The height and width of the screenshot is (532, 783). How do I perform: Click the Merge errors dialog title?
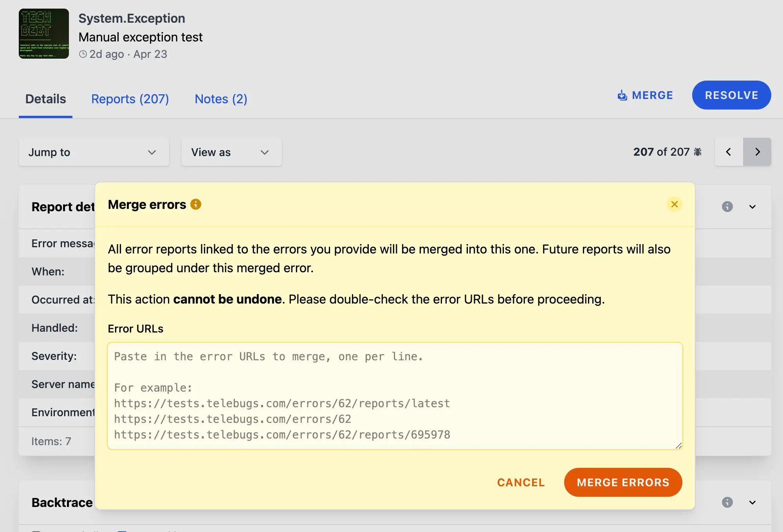coord(147,204)
